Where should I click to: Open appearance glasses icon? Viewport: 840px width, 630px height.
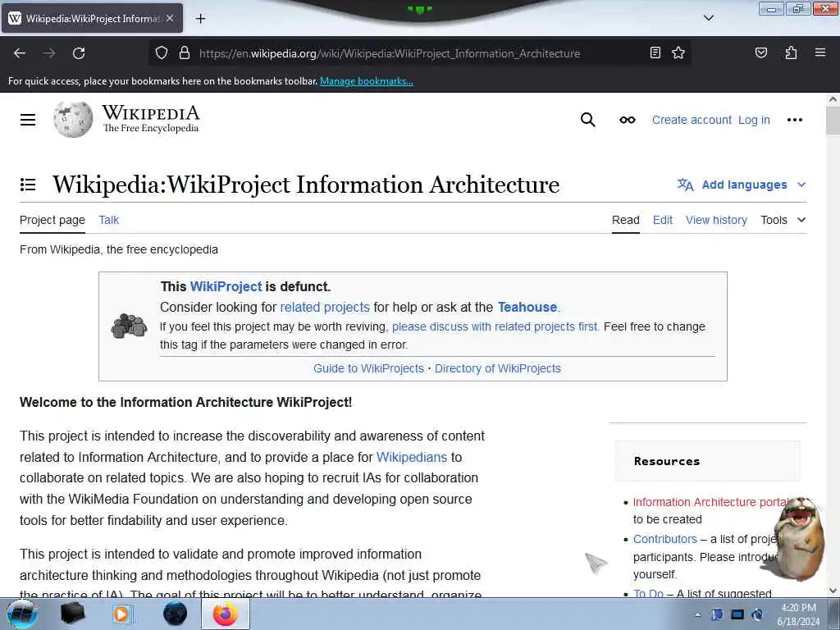628,120
